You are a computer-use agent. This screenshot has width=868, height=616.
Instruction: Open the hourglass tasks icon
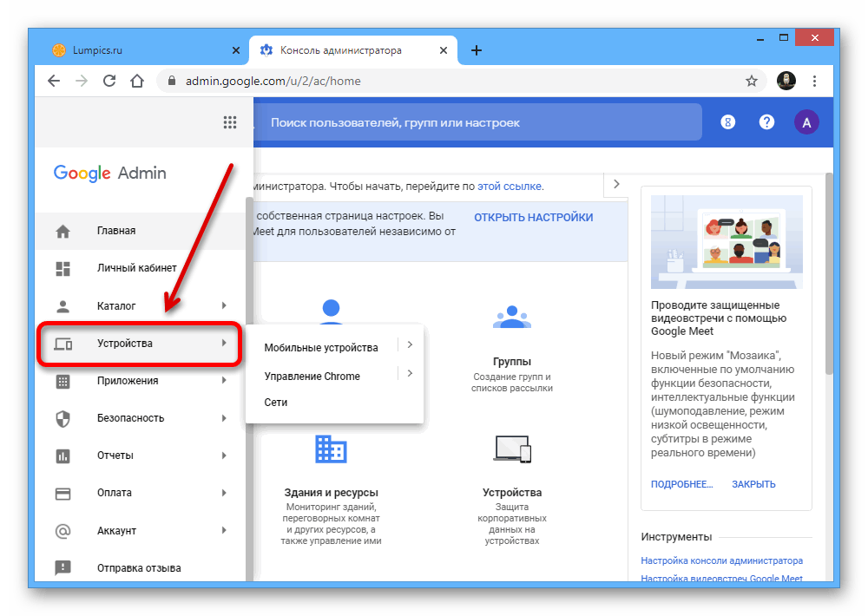point(728,122)
